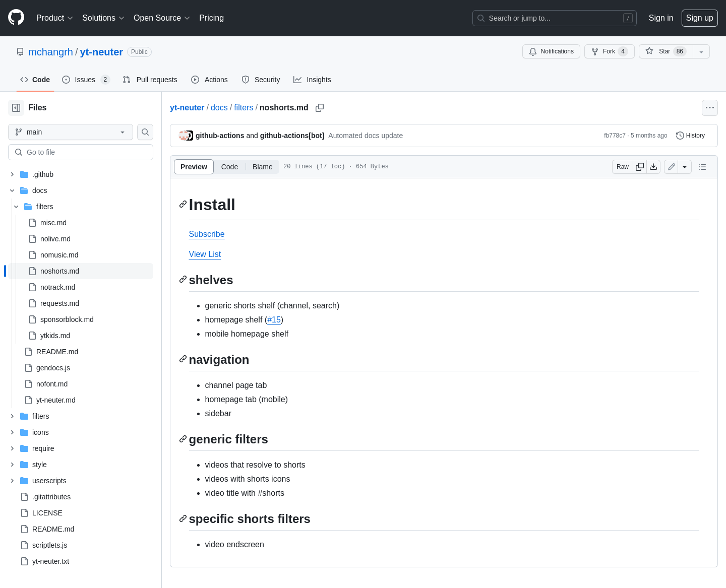Open the Product menu dropdown
The height and width of the screenshot is (588, 726).
pyautogui.click(x=54, y=18)
